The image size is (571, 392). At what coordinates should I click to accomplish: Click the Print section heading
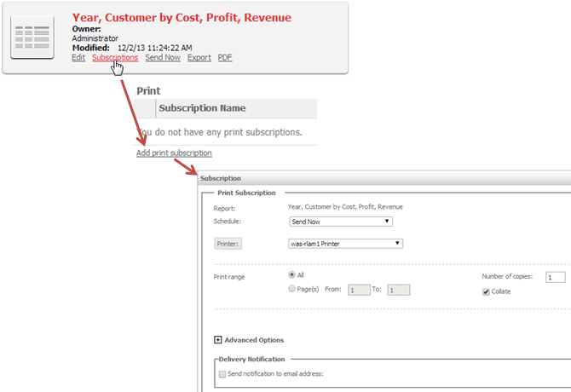pos(148,90)
